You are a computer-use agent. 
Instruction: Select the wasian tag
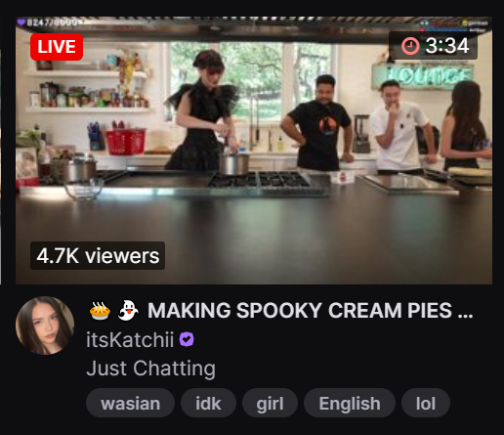click(x=130, y=403)
